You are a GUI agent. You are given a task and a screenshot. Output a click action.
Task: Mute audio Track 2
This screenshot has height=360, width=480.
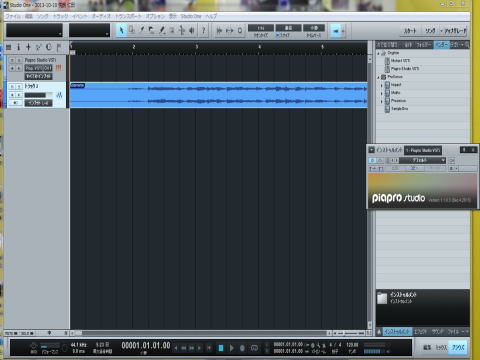click(12, 86)
